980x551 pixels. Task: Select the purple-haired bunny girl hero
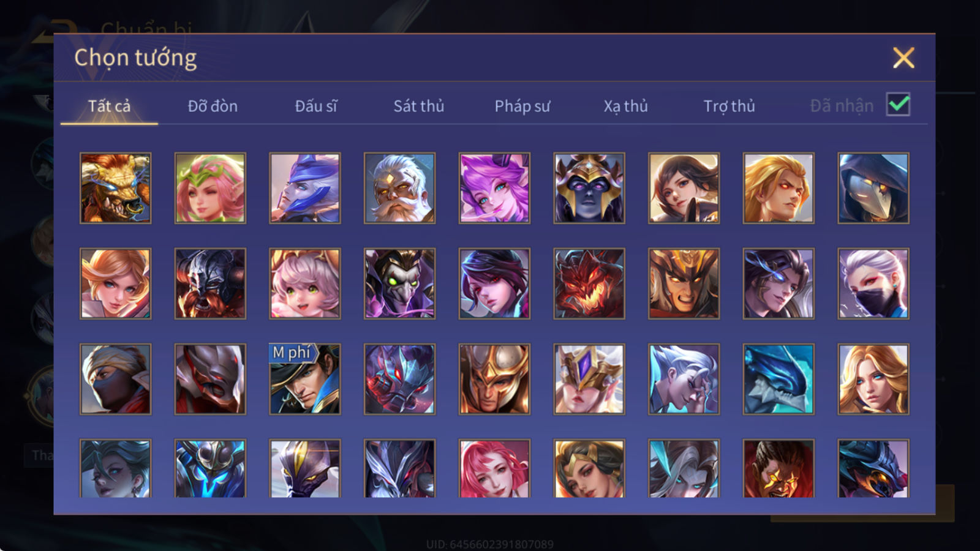click(x=494, y=188)
